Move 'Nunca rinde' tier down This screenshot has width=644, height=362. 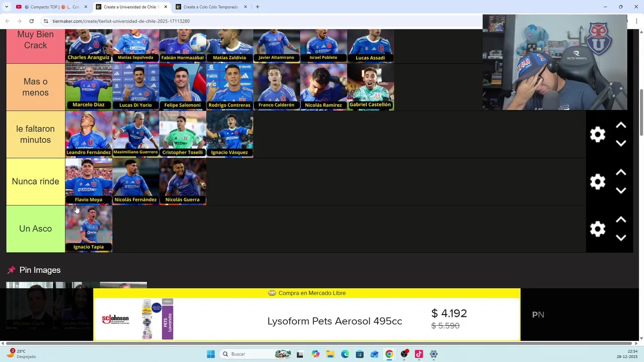pos(621,191)
